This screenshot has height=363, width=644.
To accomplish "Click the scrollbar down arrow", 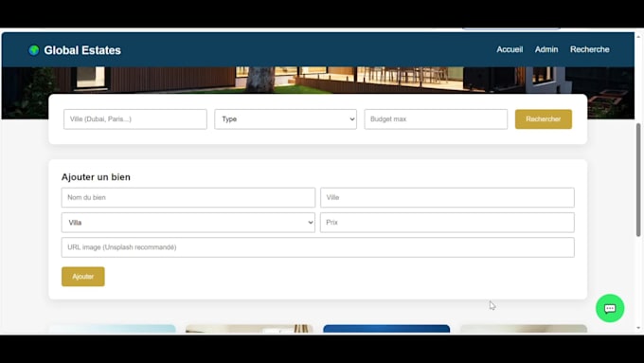I will point(638,328).
